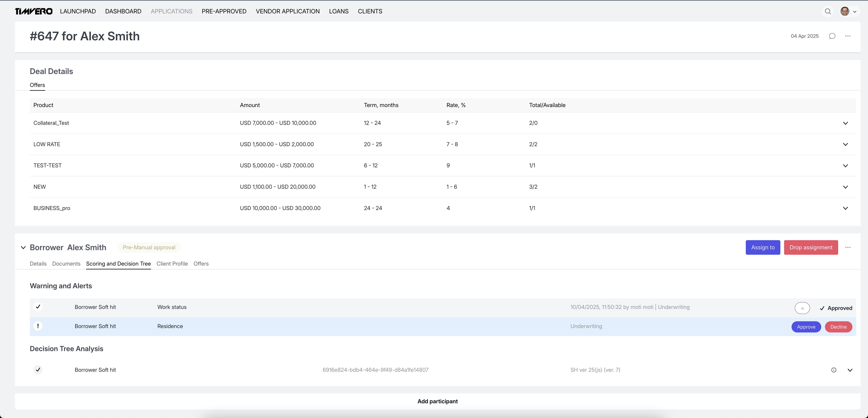Click exclamation icon on Residence alert

(38, 326)
